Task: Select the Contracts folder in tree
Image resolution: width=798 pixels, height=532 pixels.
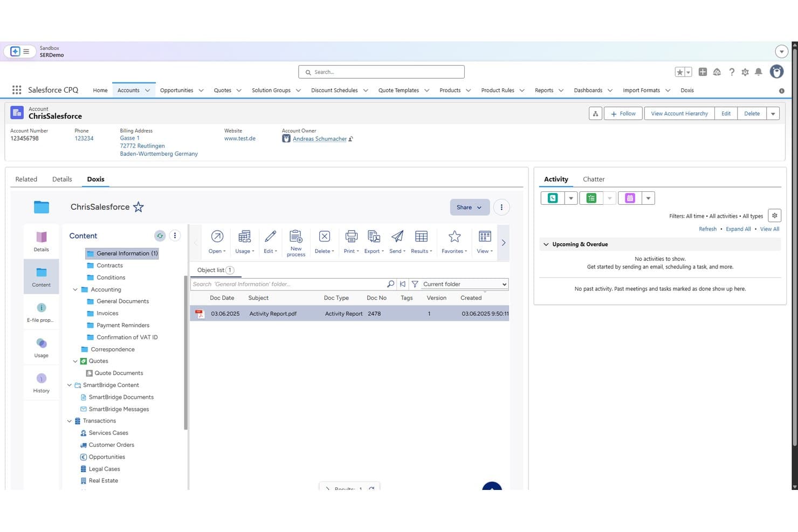Action: coord(109,265)
